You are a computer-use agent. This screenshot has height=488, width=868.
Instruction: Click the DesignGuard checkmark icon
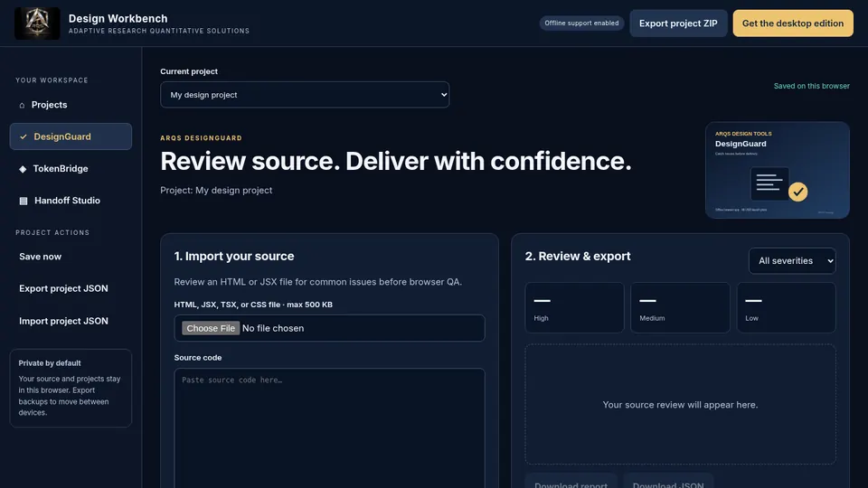pos(24,136)
